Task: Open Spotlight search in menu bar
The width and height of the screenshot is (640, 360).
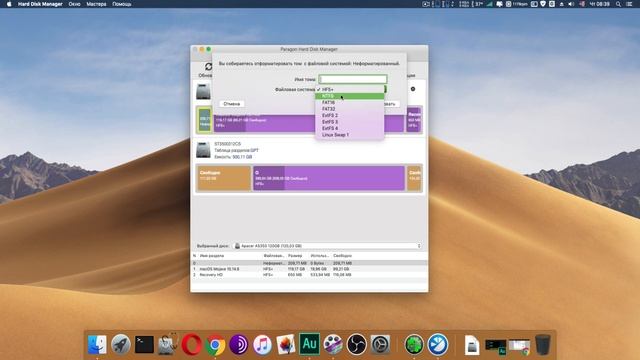Action: click(618, 4)
